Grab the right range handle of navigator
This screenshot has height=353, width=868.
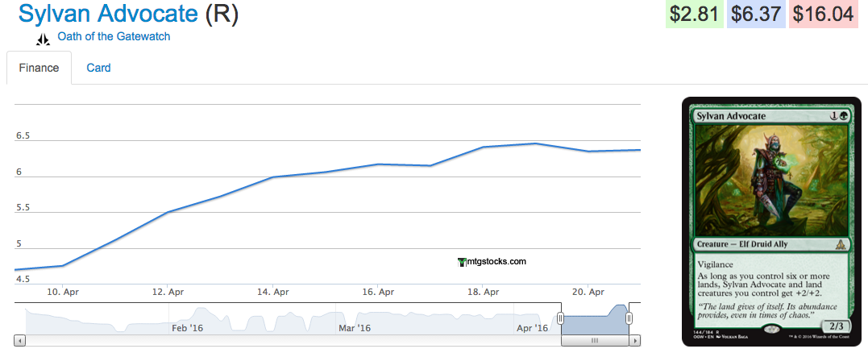pyautogui.click(x=629, y=319)
